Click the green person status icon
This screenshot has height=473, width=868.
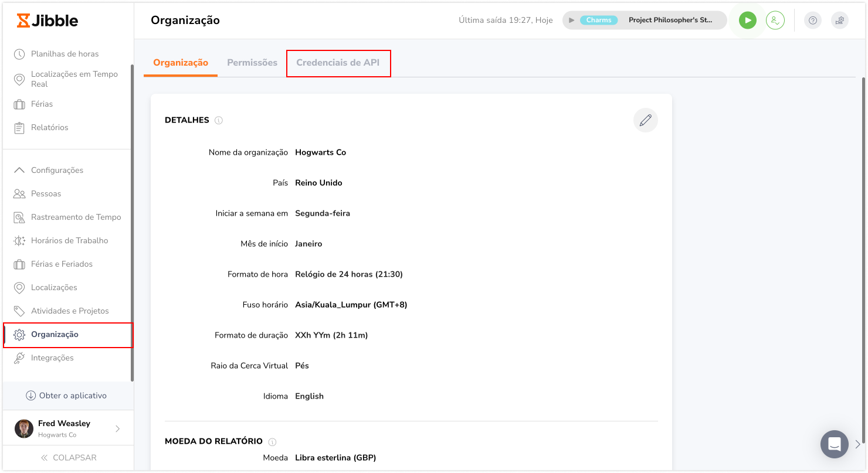point(775,21)
